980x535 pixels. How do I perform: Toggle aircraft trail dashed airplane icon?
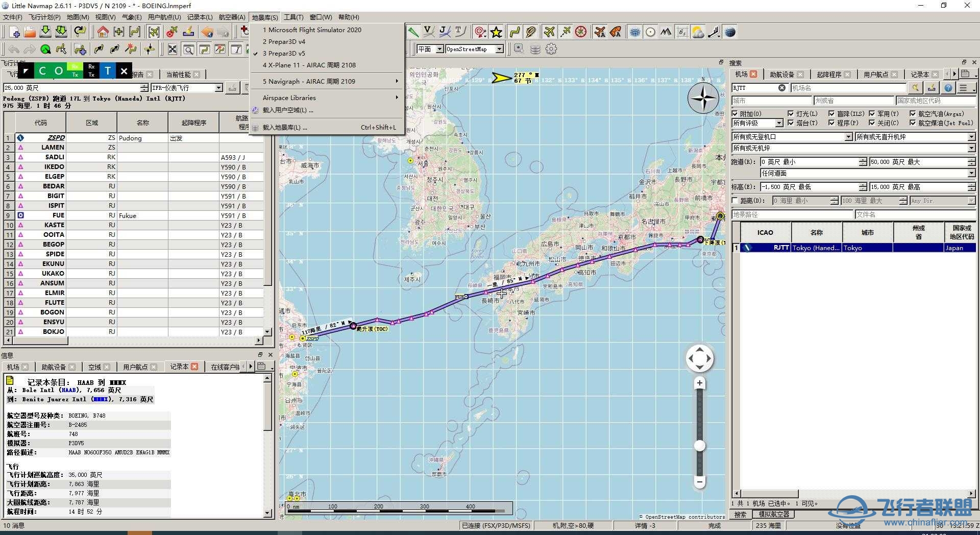pyautogui.click(x=565, y=32)
